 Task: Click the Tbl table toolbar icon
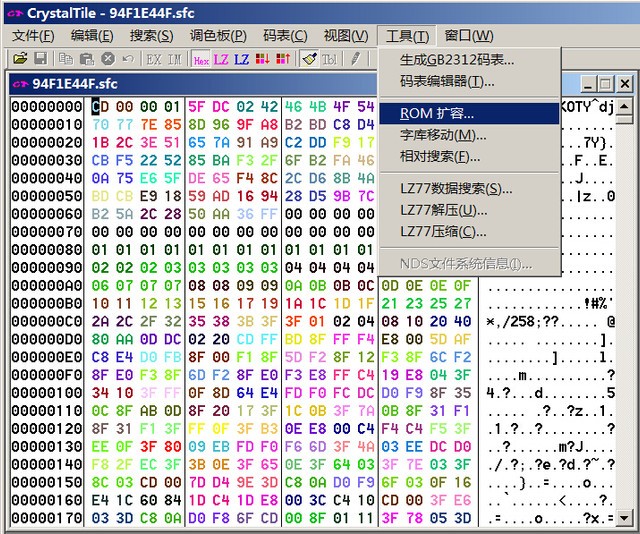click(329, 59)
